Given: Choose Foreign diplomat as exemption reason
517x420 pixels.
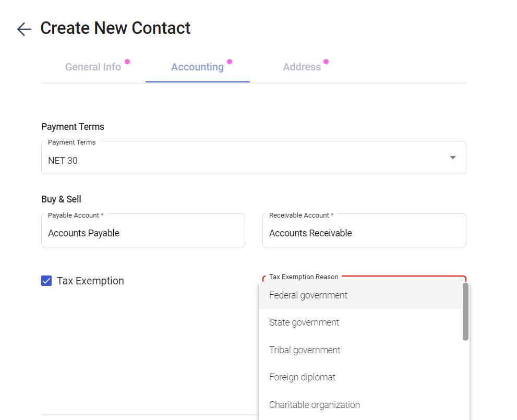Looking at the screenshot, I should [302, 377].
